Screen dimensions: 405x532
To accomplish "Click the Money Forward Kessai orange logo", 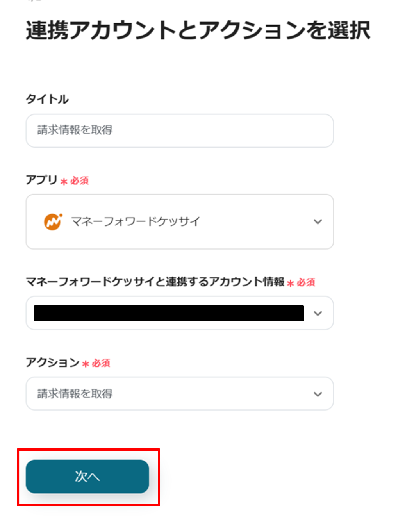I will pos(53,221).
